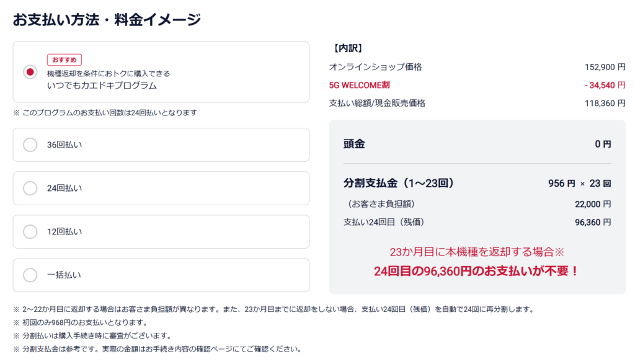
Task: Select the いつでもカエドキプログラム radio button
Action: [30, 72]
